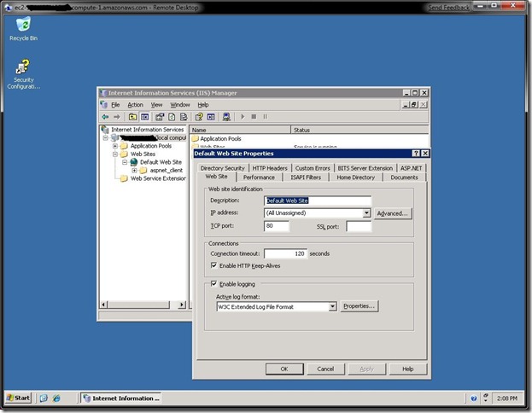Viewport: 532px width, 413px height.
Task: Click the Up one level folder icon
Action: (132, 117)
